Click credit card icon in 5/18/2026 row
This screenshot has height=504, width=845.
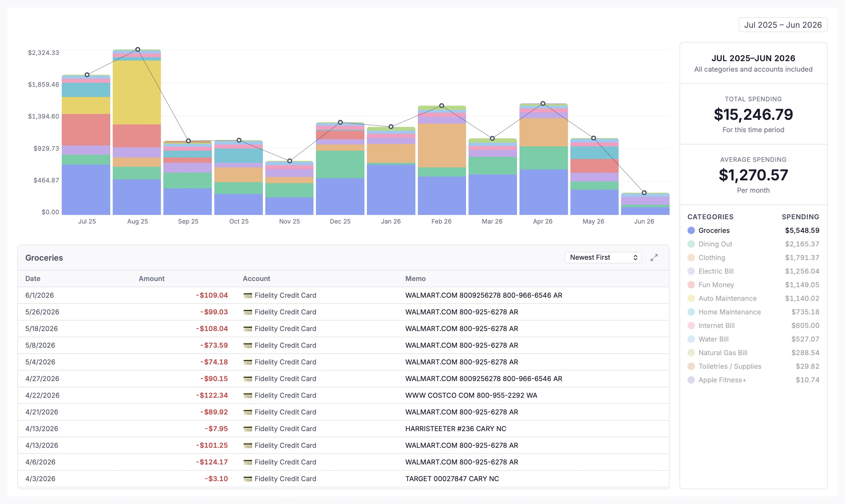248,329
